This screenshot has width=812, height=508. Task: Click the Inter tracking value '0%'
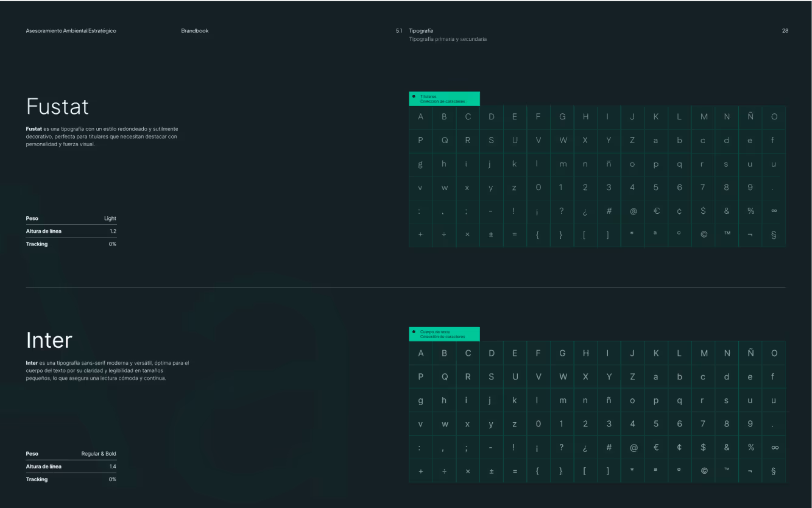click(113, 479)
